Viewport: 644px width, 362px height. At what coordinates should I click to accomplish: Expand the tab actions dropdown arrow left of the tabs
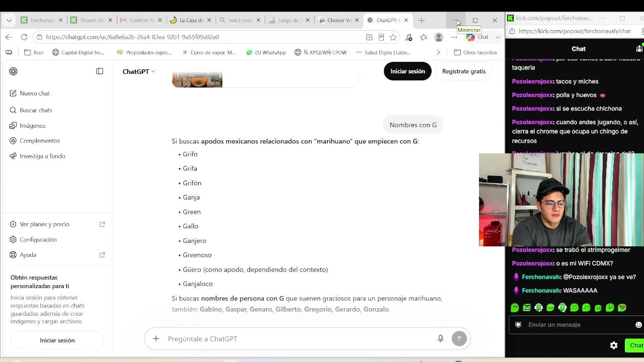(x=9, y=21)
